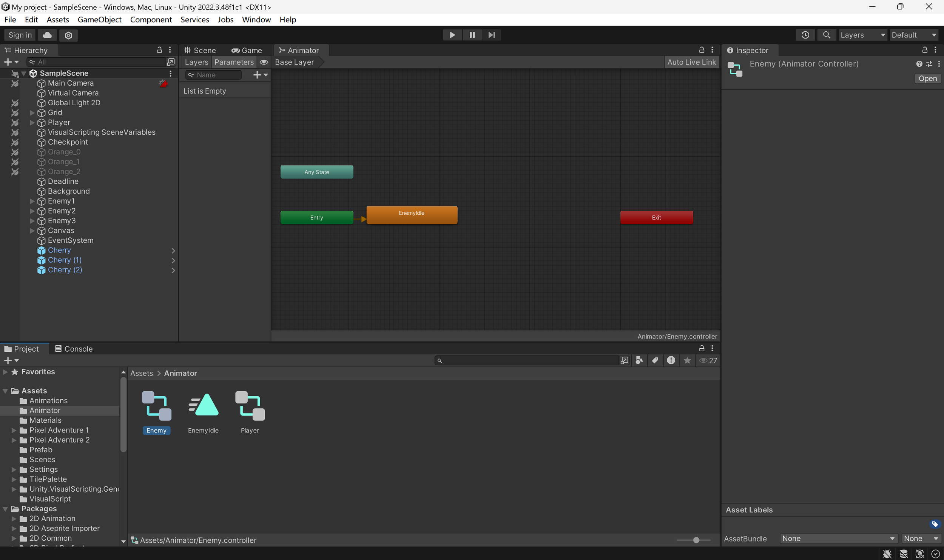The width and height of the screenshot is (944, 560).
Task: Open the GameObject menu
Action: (99, 20)
